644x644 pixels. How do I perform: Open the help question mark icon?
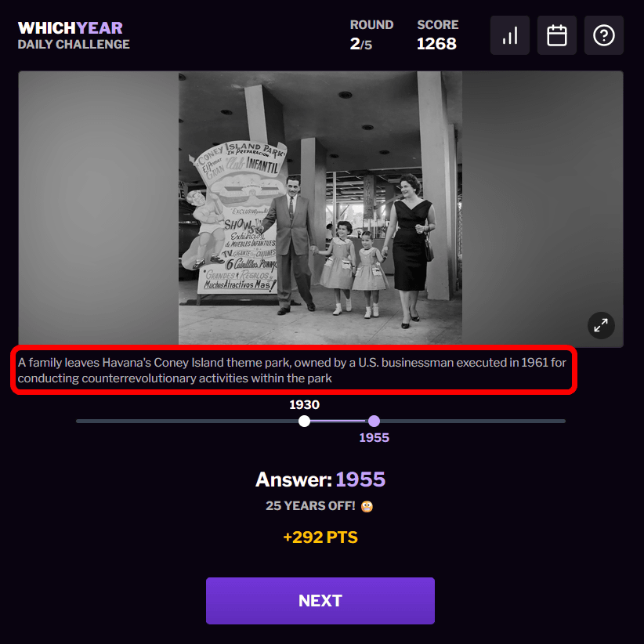(x=604, y=35)
